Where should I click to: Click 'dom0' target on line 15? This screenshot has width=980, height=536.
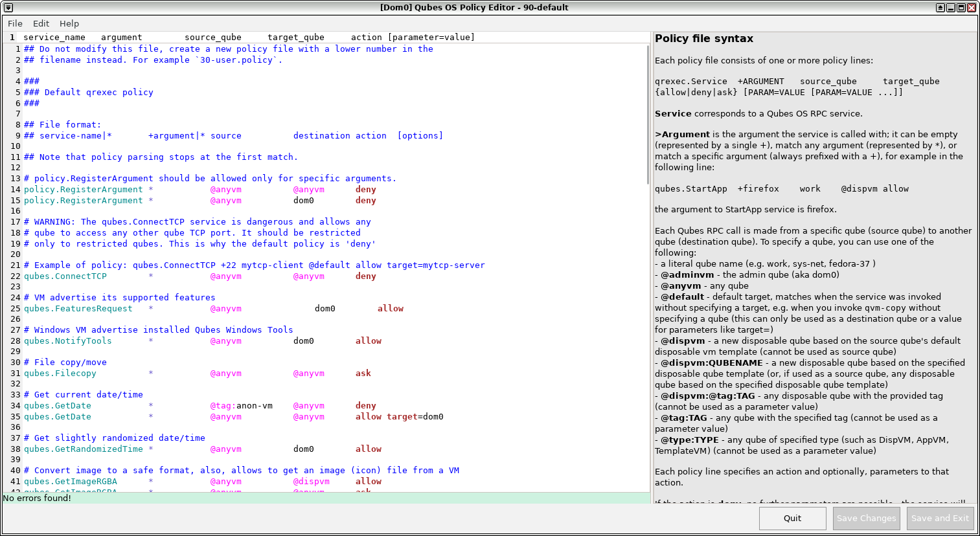pyautogui.click(x=304, y=200)
